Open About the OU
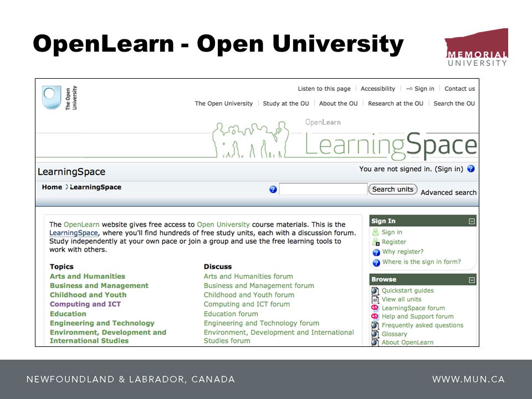 point(338,104)
